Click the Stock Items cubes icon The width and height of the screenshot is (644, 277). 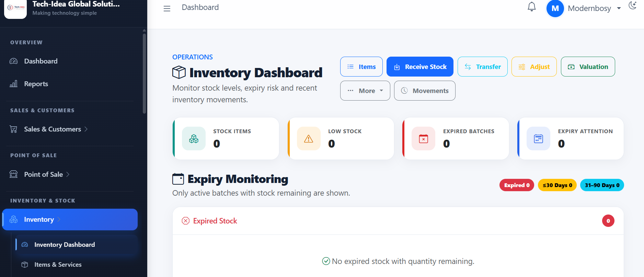point(194,139)
